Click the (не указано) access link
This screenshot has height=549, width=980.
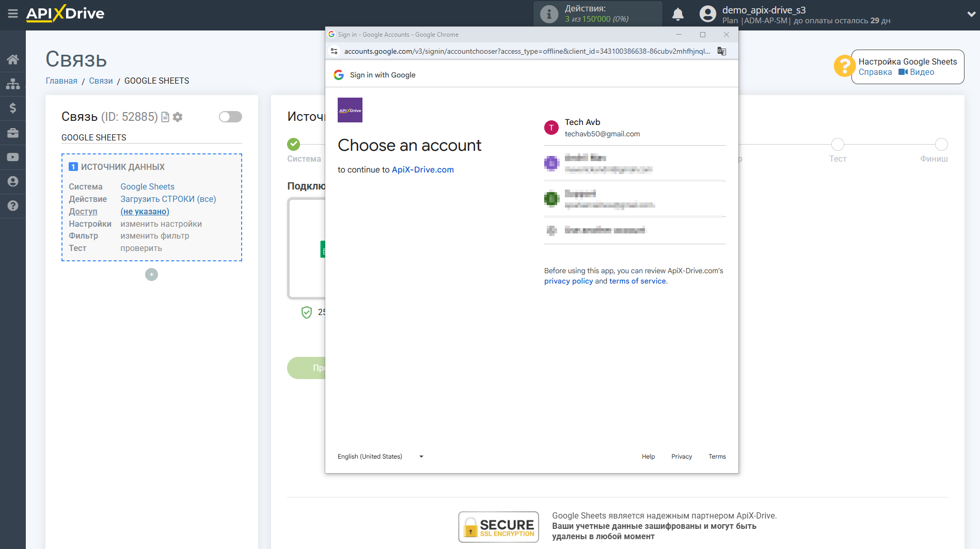[145, 211]
